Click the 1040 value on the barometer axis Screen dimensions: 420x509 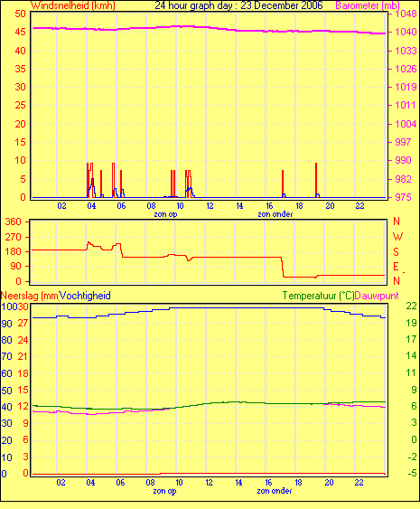coord(406,32)
